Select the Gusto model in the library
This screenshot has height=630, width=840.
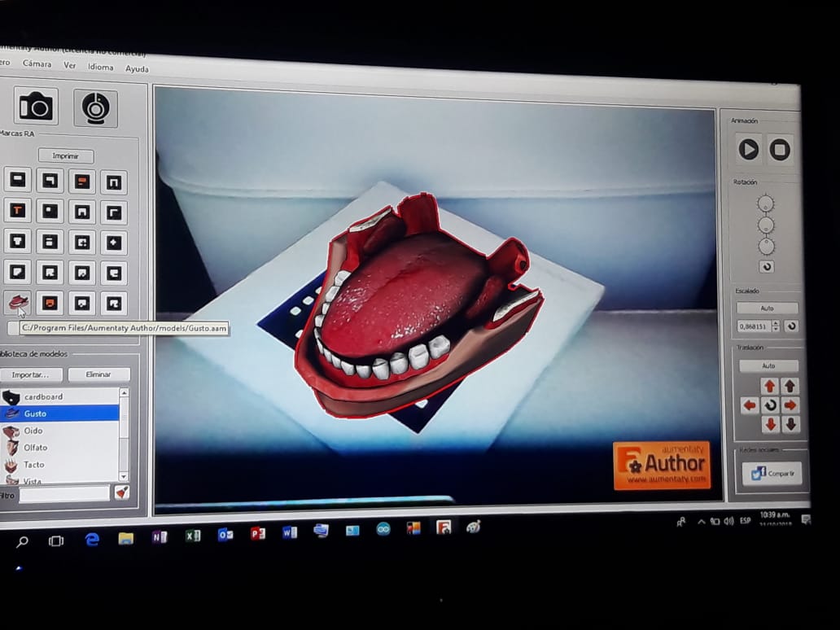(60, 413)
